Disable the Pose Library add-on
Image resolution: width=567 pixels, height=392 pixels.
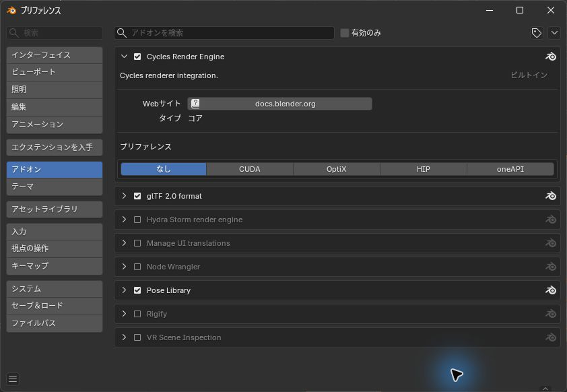[137, 290]
